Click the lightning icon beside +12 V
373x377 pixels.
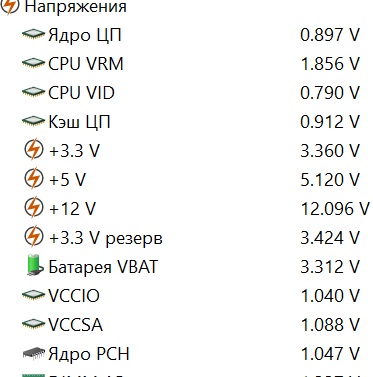point(34,208)
